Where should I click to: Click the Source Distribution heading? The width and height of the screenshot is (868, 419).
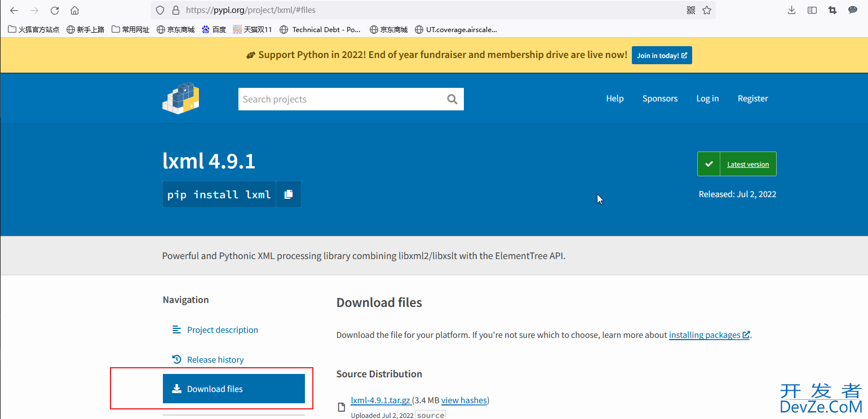379,374
